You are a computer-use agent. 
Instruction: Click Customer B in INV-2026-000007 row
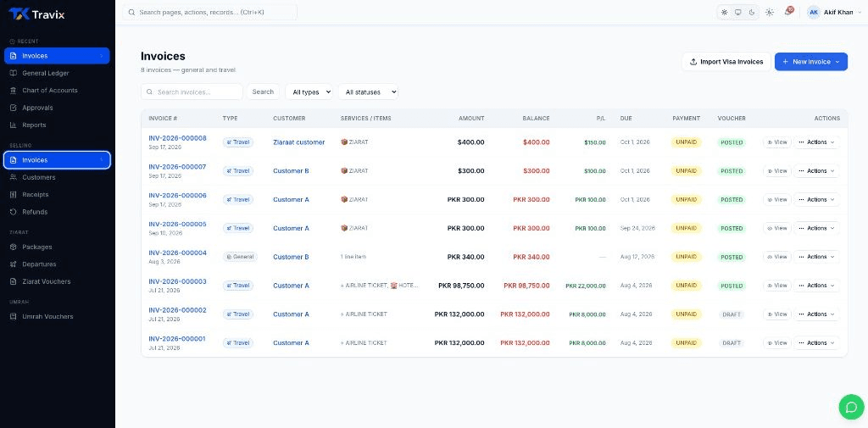coord(292,171)
